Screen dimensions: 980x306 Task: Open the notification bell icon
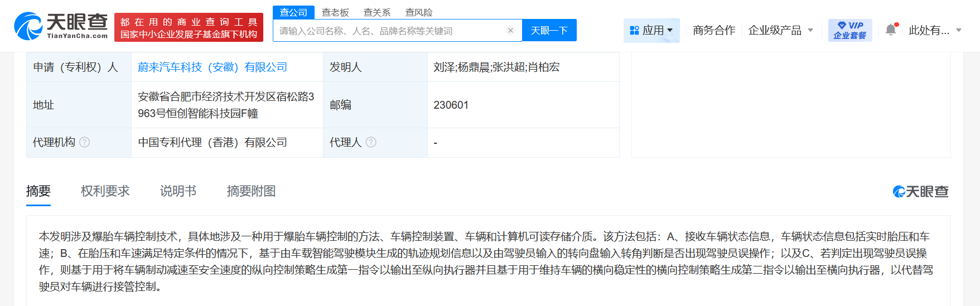[x=891, y=30]
